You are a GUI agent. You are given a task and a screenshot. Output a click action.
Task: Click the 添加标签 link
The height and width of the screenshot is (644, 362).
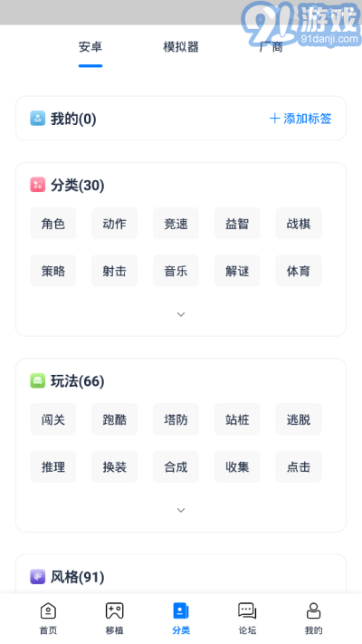(300, 119)
